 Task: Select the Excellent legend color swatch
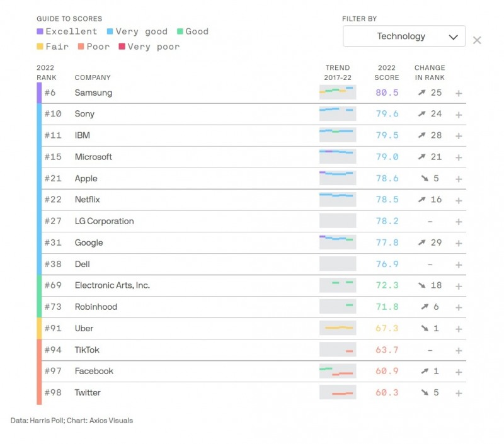tap(39, 31)
